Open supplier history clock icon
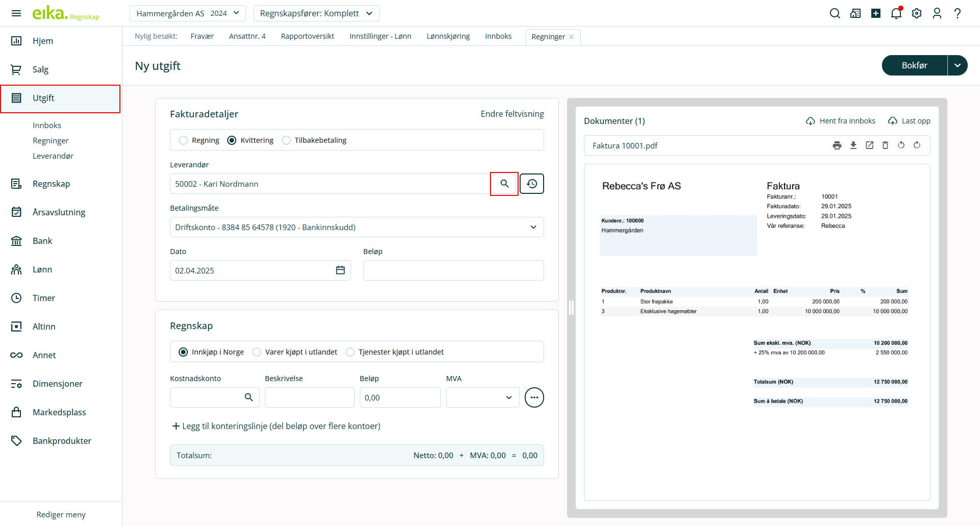Viewport: 980px width, 526px height. coord(532,184)
